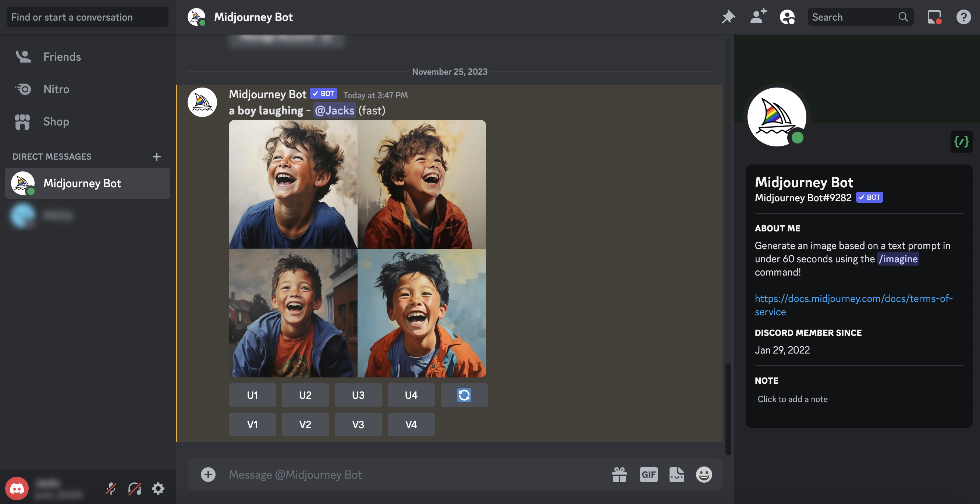Toggle headphone deafen in the user panel
This screenshot has height=504, width=980.
tap(135, 489)
